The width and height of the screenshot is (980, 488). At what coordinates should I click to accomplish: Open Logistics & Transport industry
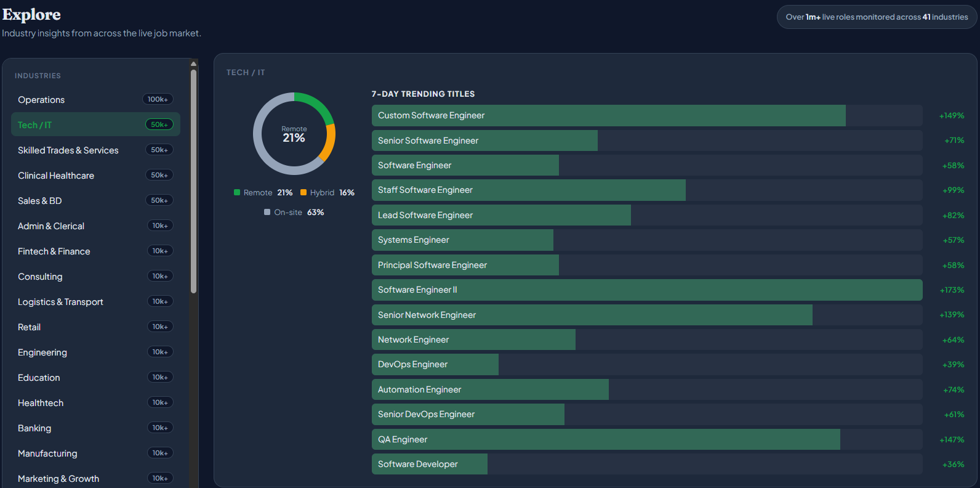click(95, 301)
